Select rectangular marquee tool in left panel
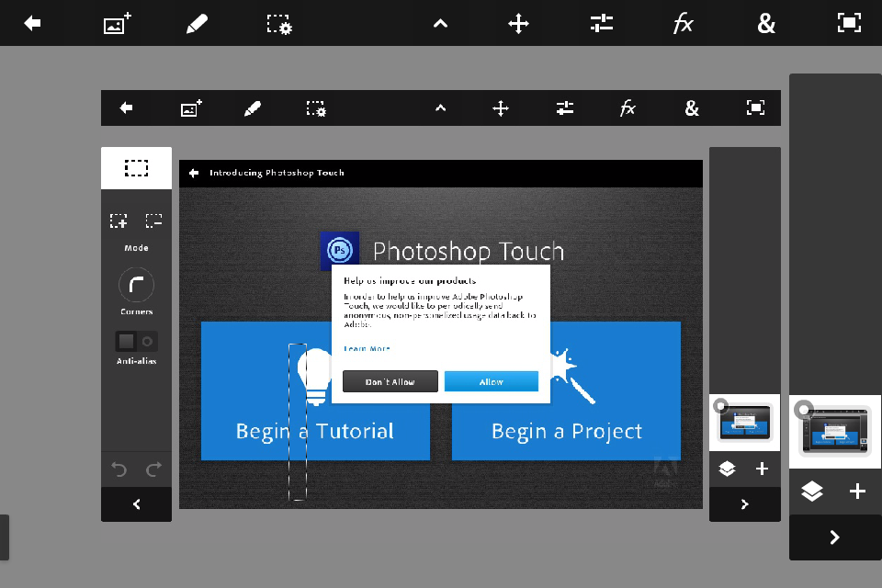882x588 pixels. pyautogui.click(x=136, y=168)
